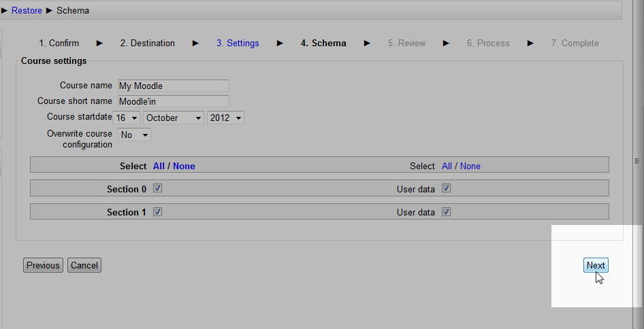Click None link for user data
The image size is (644, 329).
[x=470, y=166]
